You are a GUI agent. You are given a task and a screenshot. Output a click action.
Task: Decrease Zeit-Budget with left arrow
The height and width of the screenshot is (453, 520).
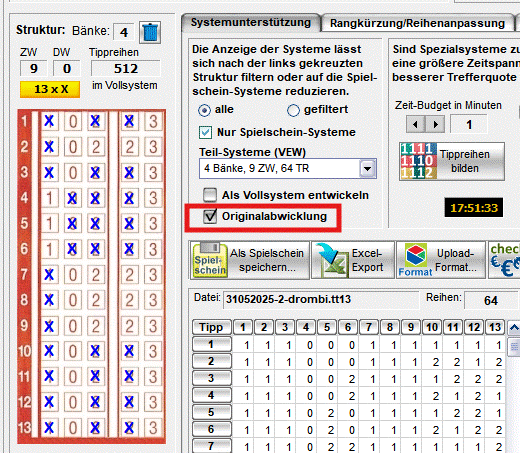pos(415,124)
